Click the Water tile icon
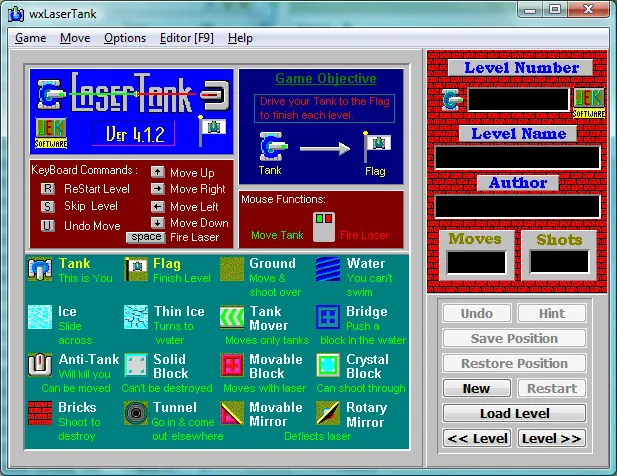The image size is (617, 476). coord(328,269)
